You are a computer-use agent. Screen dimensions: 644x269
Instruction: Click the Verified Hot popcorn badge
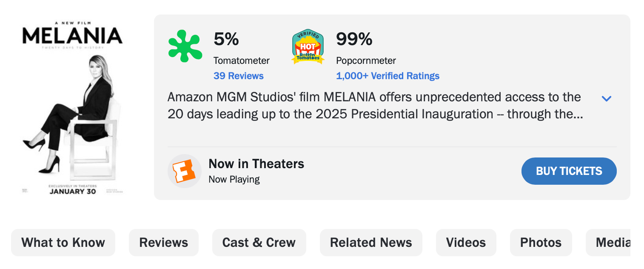pos(308,47)
